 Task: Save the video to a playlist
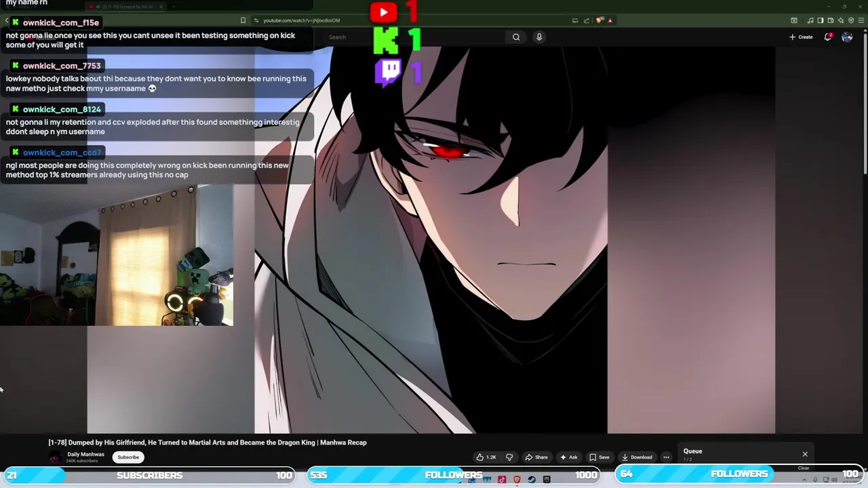pyautogui.click(x=599, y=457)
